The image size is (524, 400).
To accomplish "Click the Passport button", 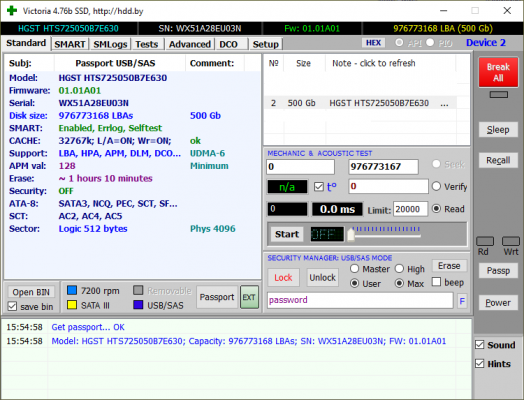I will (x=217, y=297).
